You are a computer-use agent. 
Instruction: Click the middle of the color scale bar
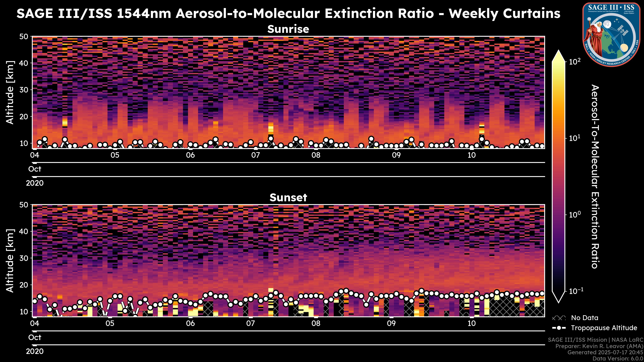coord(559,176)
